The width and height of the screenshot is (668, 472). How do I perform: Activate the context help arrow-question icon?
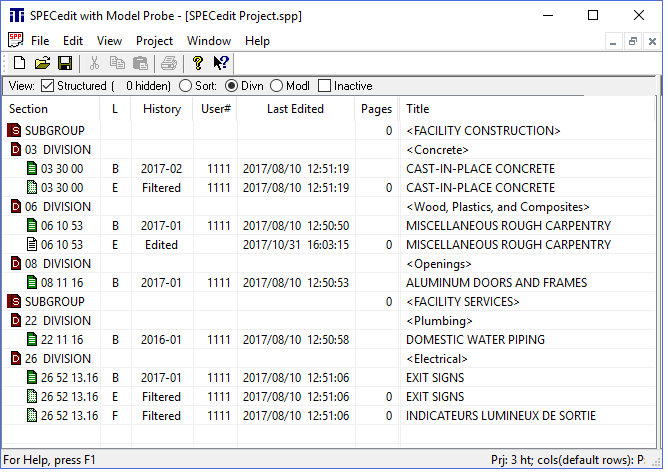[x=221, y=63]
